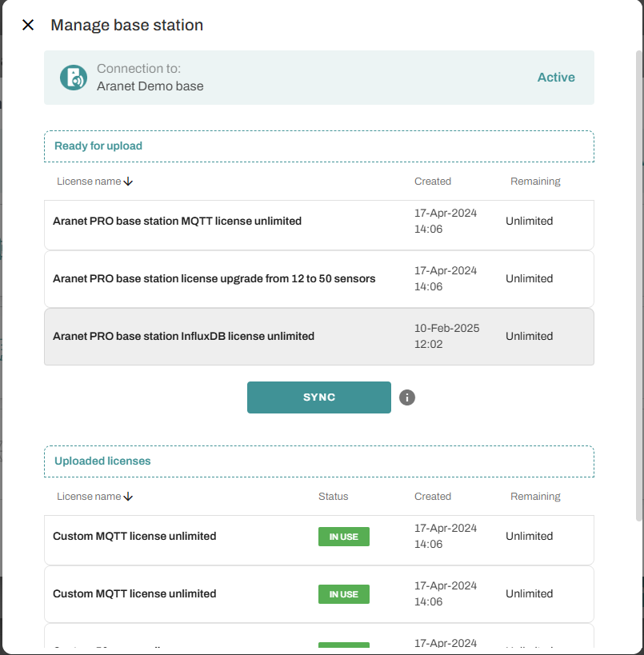Click the second Custom MQTT license row
The width and height of the screenshot is (644, 655).
pos(134,593)
